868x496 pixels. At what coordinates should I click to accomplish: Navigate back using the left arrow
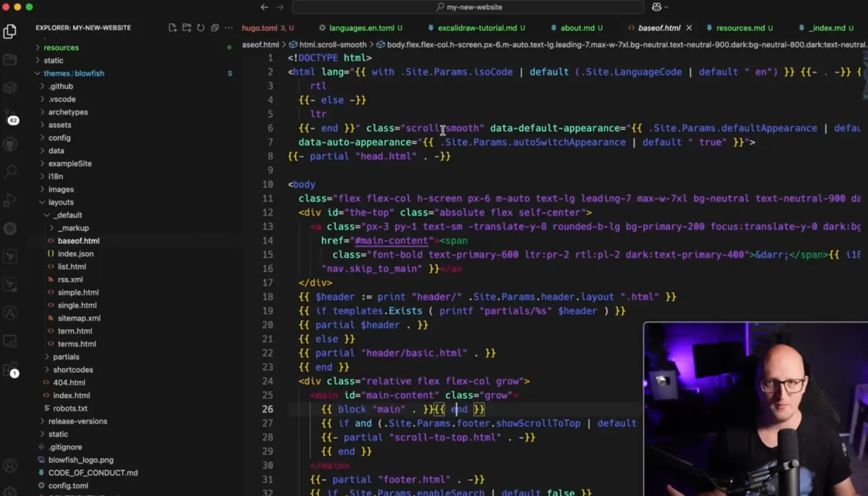264,7
